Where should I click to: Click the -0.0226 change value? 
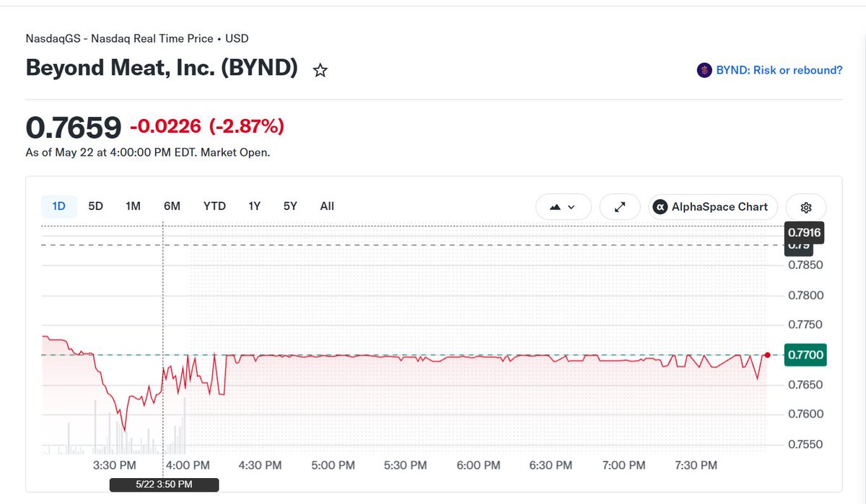pyautogui.click(x=167, y=127)
